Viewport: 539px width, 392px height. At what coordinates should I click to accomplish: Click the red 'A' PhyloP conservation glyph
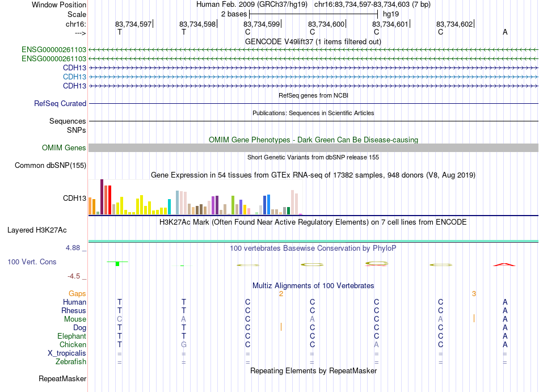(504, 264)
